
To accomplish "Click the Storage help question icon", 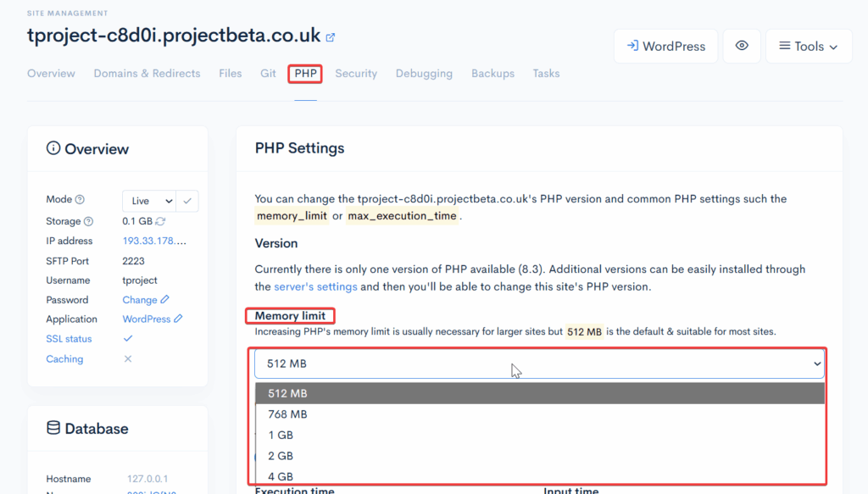I will [x=88, y=221].
